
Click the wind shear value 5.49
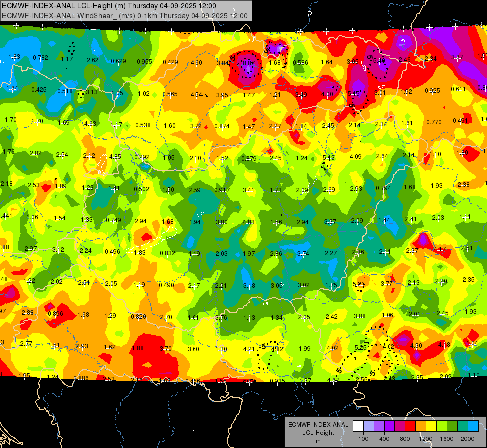(x=379, y=61)
